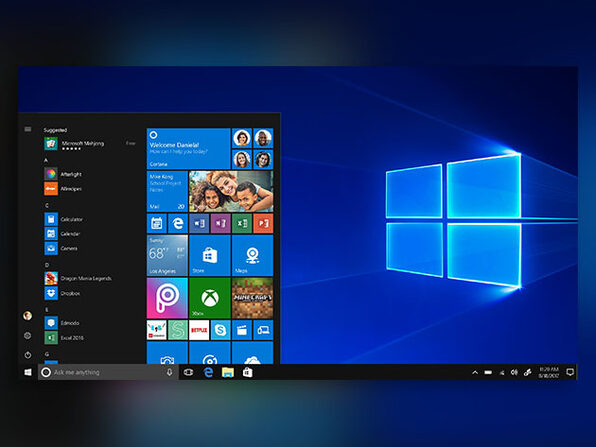Open the Cortana Welcome Daniela tile
The height and width of the screenshot is (447, 596).
point(189,149)
